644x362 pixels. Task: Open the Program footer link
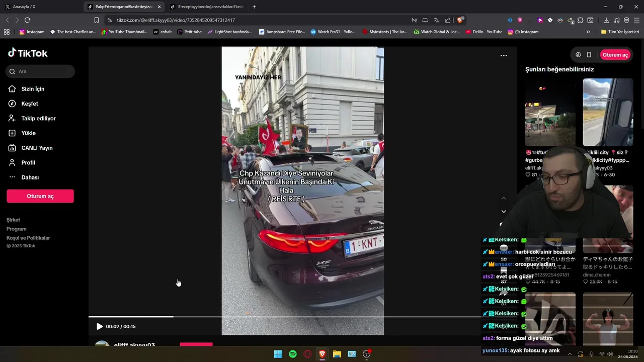pyautogui.click(x=16, y=229)
